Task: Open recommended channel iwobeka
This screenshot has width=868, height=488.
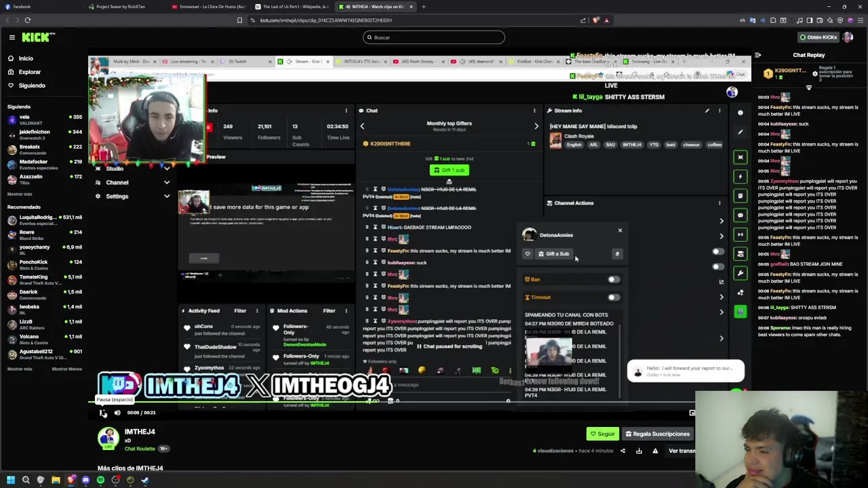Action: pos(44,309)
